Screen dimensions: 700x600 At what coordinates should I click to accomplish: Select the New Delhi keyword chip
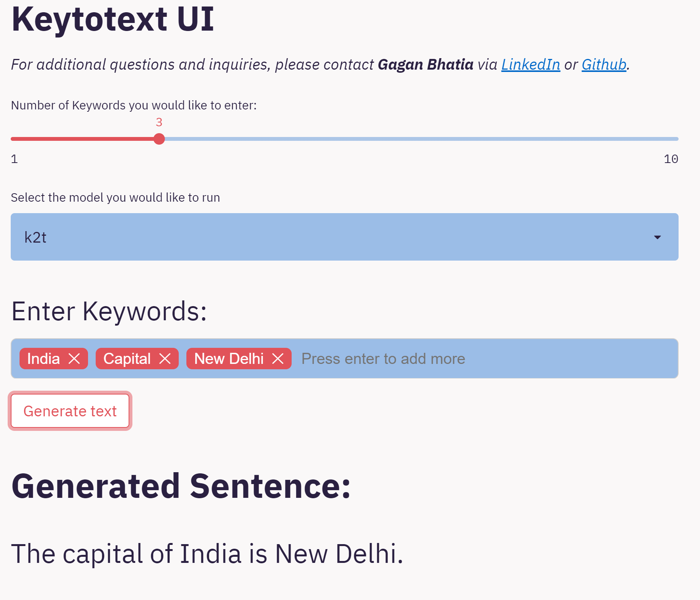[229, 359]
